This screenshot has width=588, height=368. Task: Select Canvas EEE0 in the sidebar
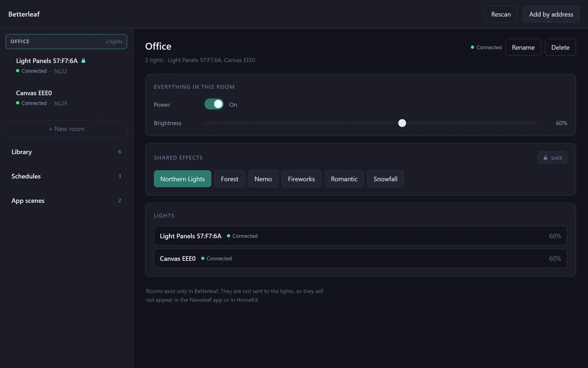[66, 98]
